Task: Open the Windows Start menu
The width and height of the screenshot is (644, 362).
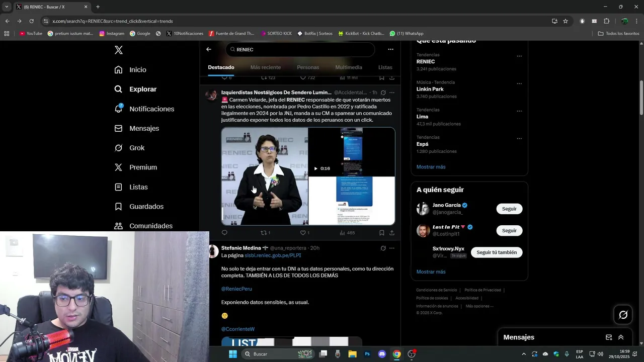Action: (x=233, y=354)
